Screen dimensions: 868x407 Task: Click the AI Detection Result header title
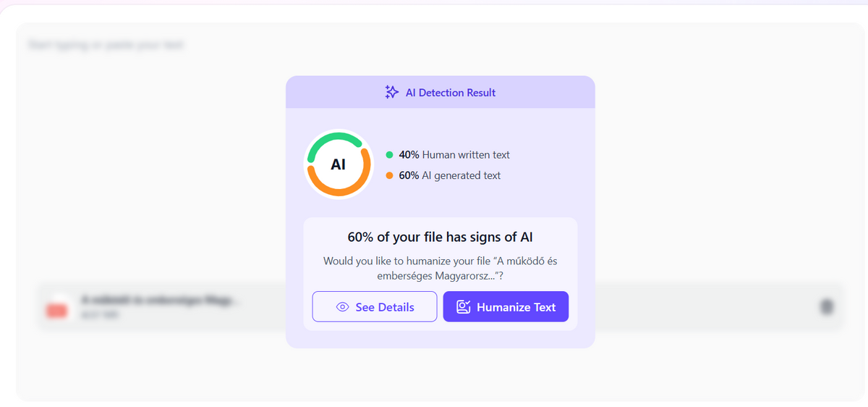click(x=451, y=93)
